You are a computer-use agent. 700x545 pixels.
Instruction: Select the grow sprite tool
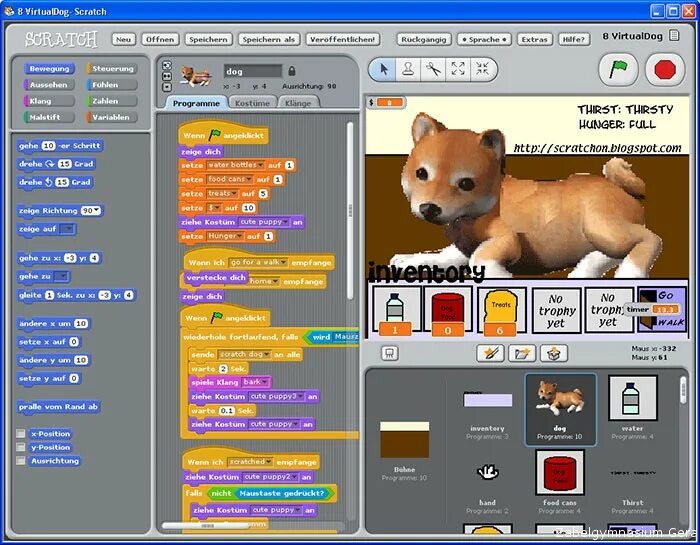(458, 69)
